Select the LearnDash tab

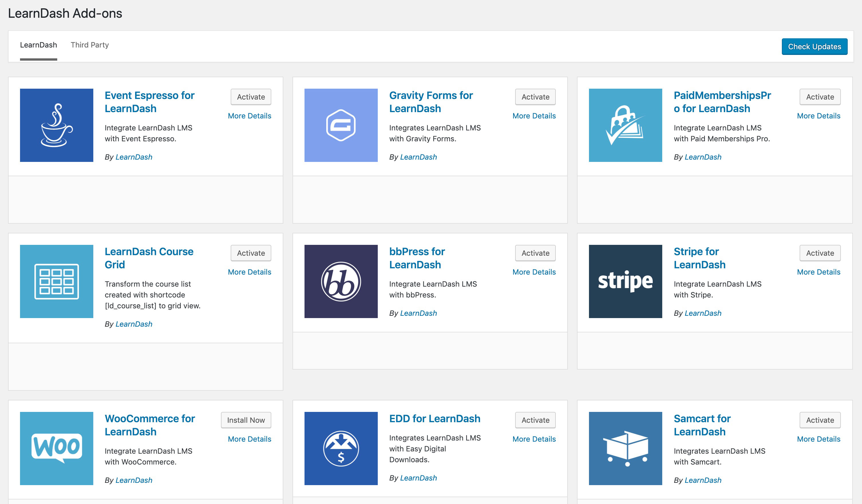click(38, 45)
